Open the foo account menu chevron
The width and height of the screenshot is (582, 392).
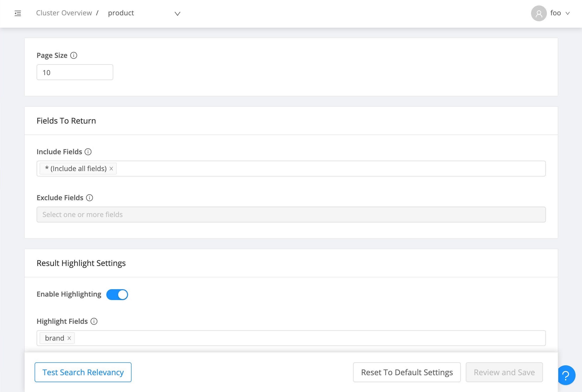pos(568,13)
